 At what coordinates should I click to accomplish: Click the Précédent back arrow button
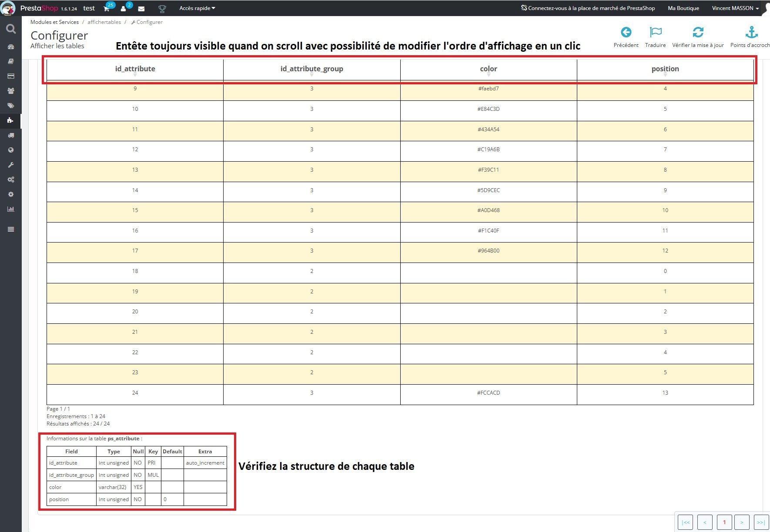(x=626, y=37)
